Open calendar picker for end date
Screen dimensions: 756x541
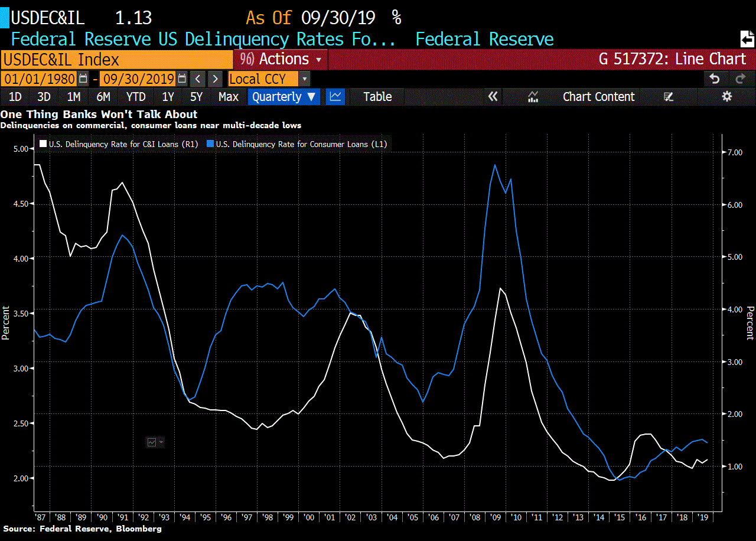[x=182, y=79]
